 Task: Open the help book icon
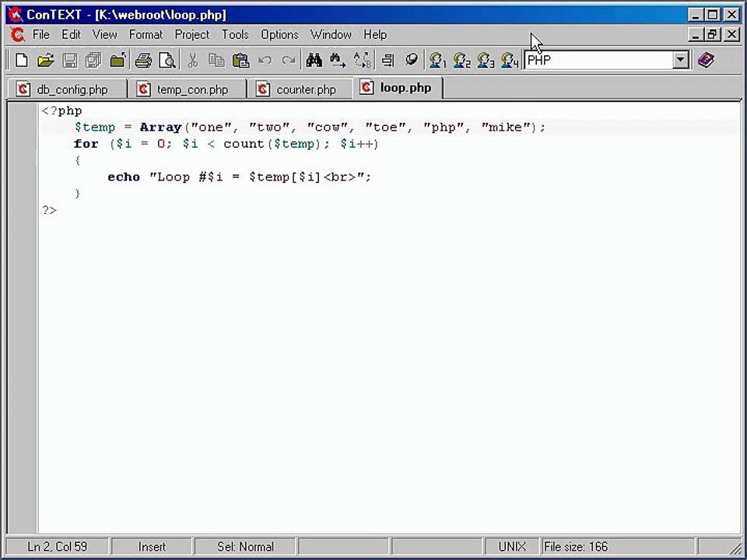point(706,61)
